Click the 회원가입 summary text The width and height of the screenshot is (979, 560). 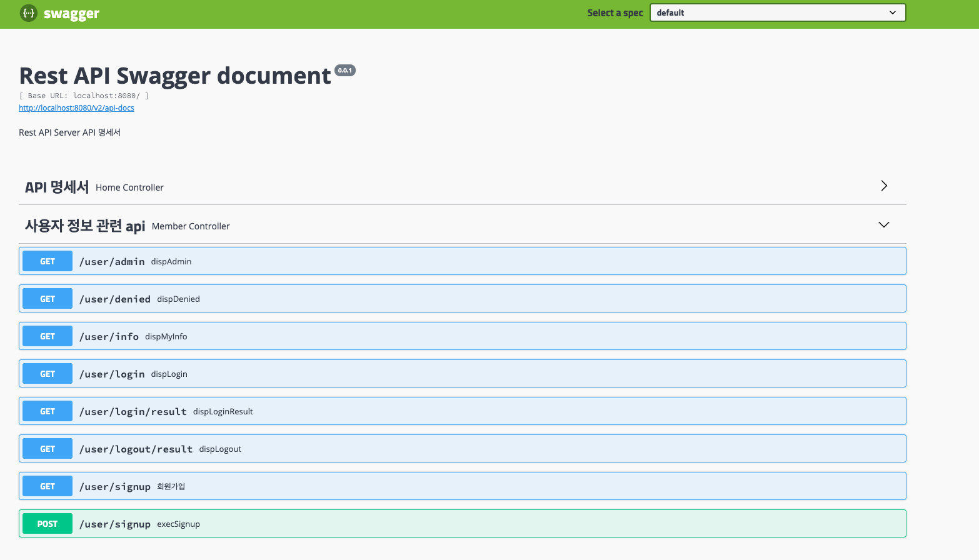point(171,486)
